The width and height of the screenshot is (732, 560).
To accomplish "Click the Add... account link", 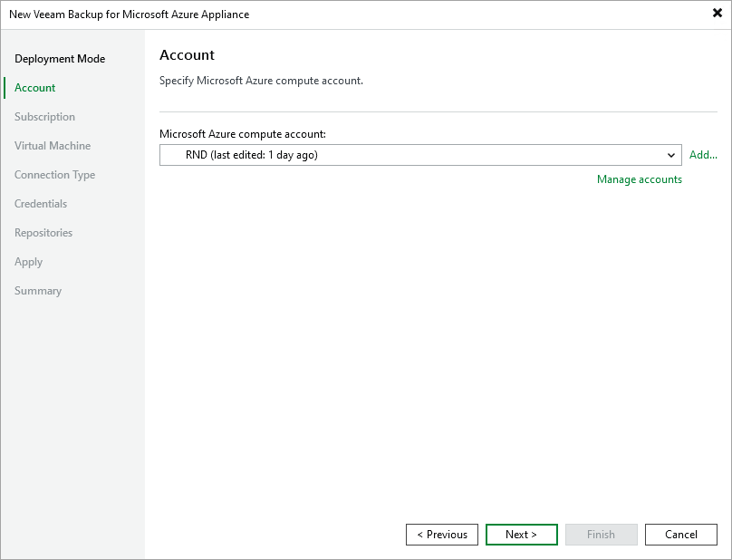I will (703, 155).
